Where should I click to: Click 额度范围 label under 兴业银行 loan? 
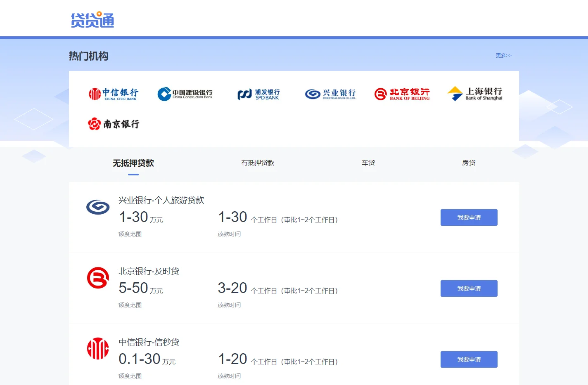(x=130, y=234)
